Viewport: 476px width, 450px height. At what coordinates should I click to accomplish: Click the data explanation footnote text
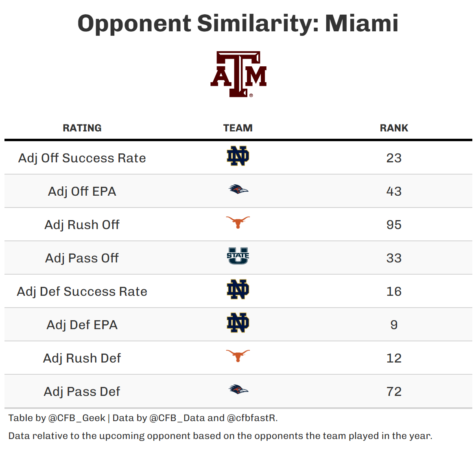point(220,436)
